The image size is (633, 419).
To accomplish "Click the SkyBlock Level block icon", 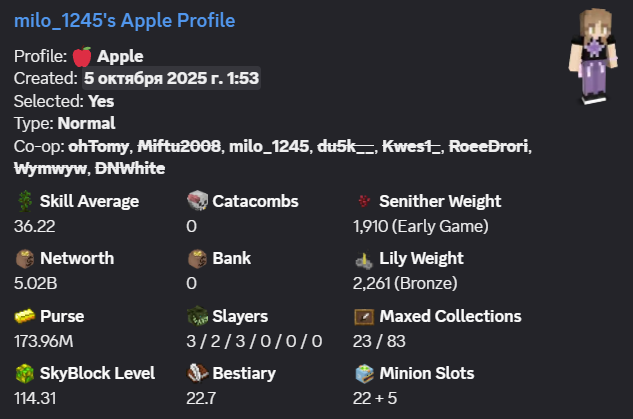I will [25, 373].
